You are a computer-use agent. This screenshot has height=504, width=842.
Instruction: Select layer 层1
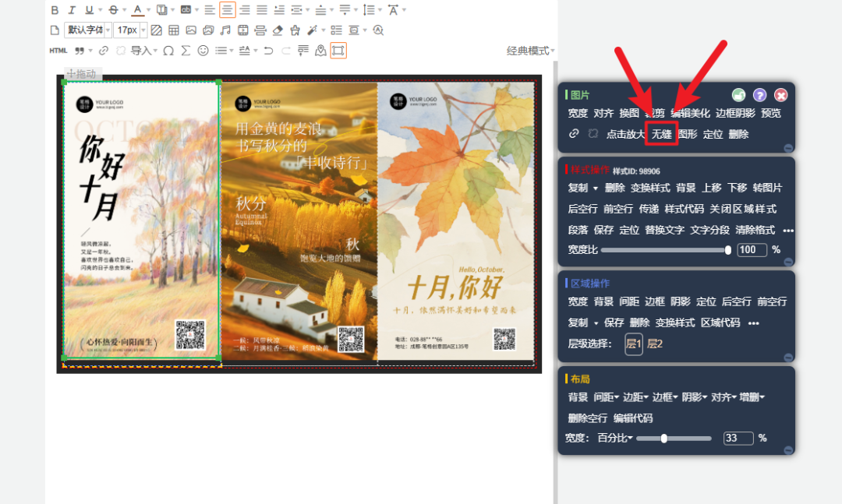[634, 344]
